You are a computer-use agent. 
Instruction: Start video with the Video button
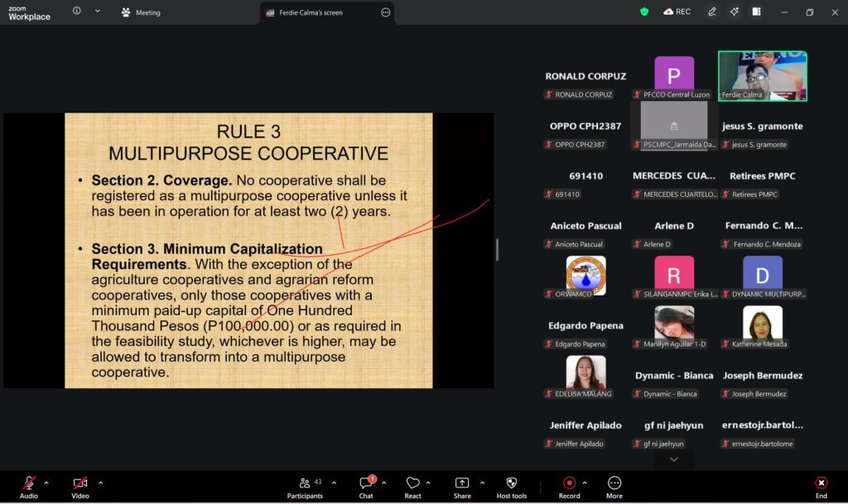tap(79, 484)
